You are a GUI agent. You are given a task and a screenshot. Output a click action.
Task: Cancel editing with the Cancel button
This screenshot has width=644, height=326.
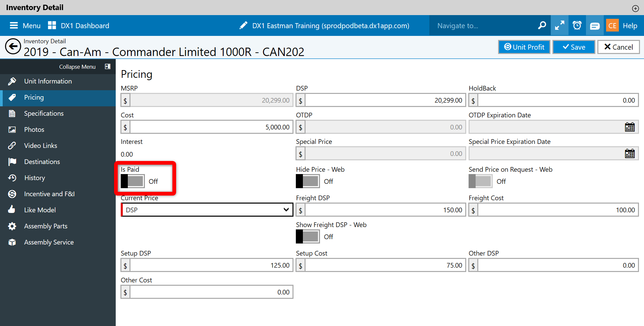click(x=619, y=47)
